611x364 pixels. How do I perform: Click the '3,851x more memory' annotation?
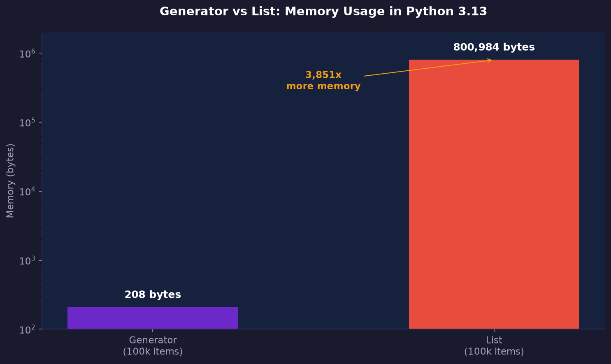pos(323,81)
